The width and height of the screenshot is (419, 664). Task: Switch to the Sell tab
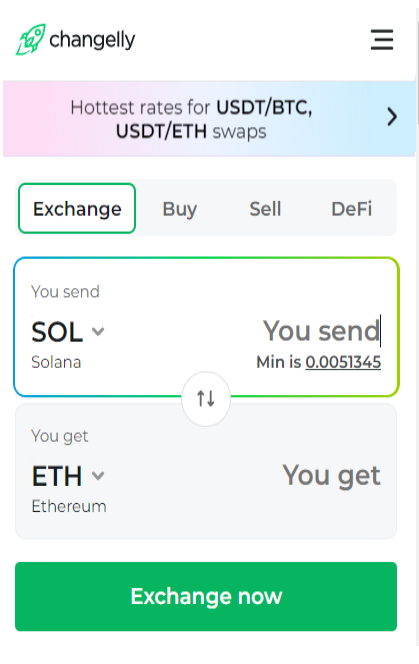[265, 209]
